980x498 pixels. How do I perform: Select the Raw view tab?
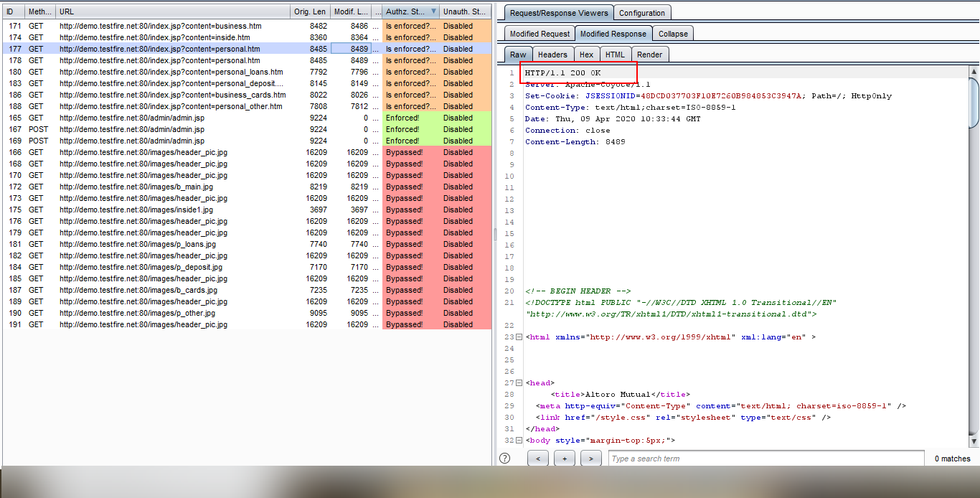[x=518, y=55]
